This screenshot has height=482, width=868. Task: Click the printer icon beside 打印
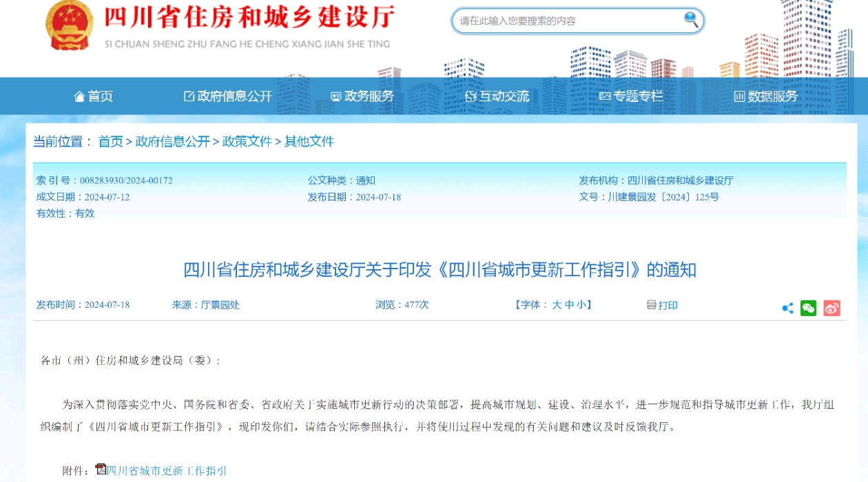(x=651, y=304)
